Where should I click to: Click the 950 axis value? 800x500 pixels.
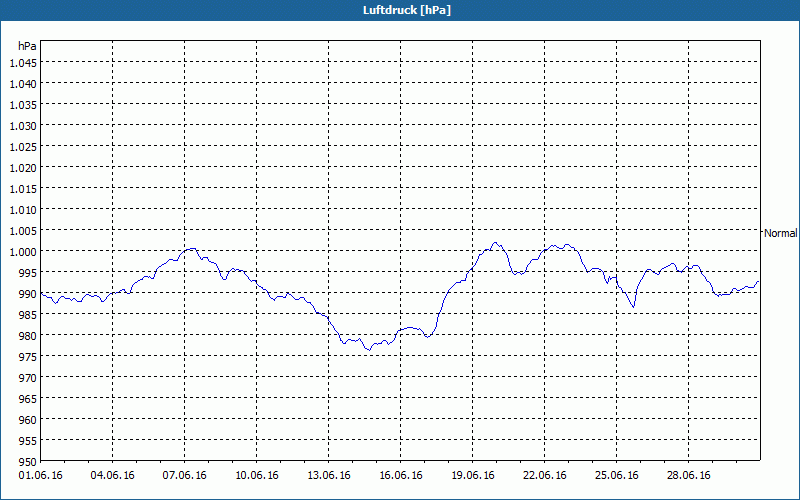[x=28, y=462]
